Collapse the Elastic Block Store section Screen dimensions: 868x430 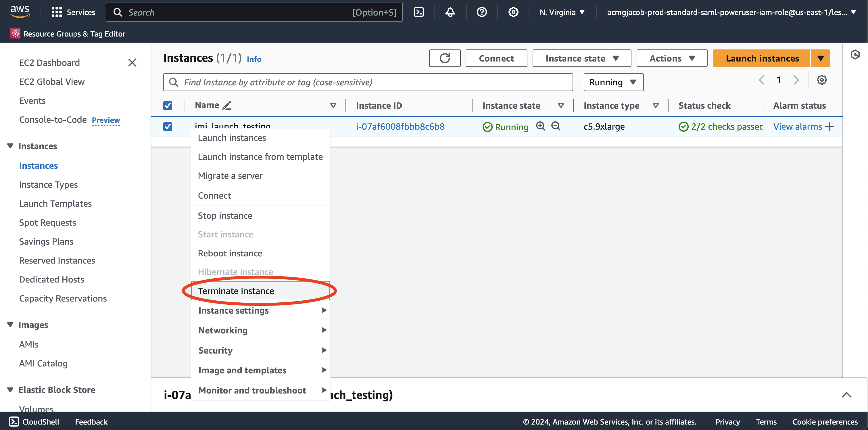[x=10, y=389]
